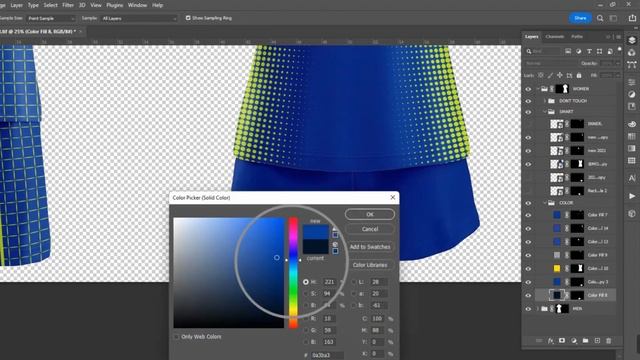Click the pixel layer filter icon
Screen dimensions: 640x360
coord(568,51)
